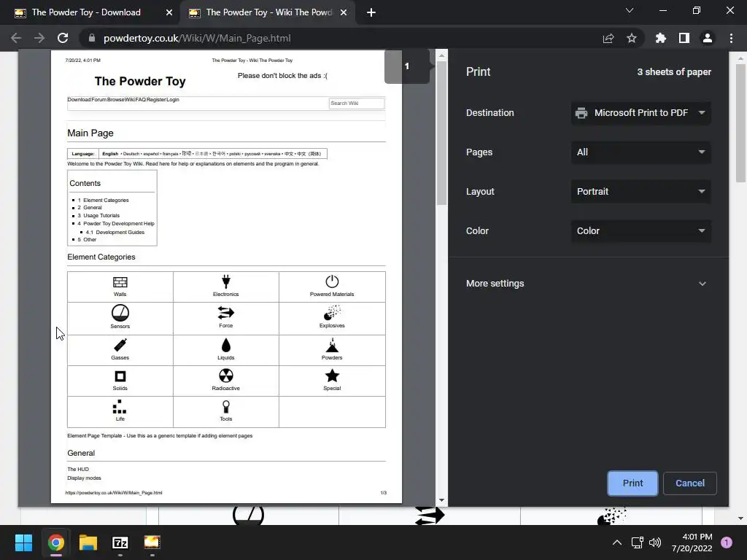Click the Electronics plug icon in preview
The height and width of the screenshot is (560, 747).
coord(226,281)
